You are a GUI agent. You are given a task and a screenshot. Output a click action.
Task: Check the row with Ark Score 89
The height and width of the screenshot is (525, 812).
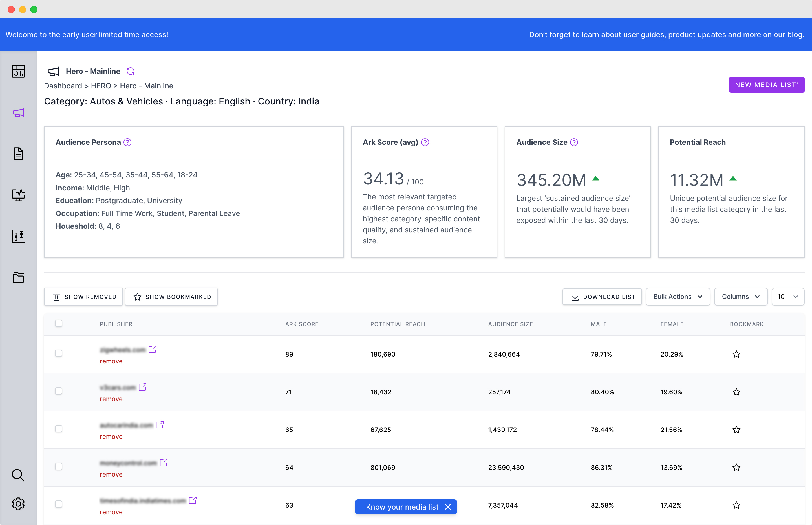tap(59, 353)
